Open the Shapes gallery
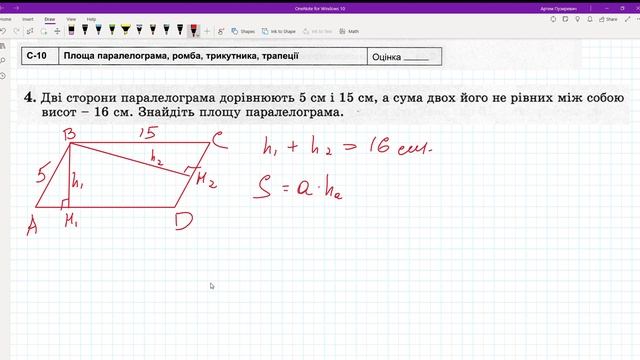The image size is (640, 360). [243, 31]
